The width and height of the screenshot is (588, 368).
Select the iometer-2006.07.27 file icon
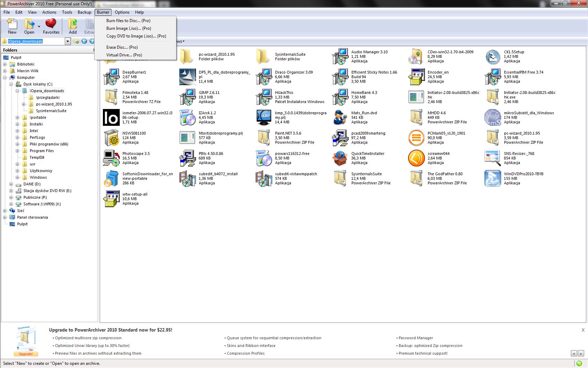[x=111, y=117]
